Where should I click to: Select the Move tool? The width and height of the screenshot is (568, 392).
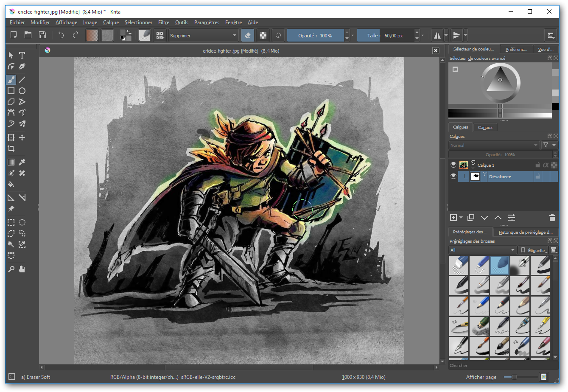click(x=22, y=137)
